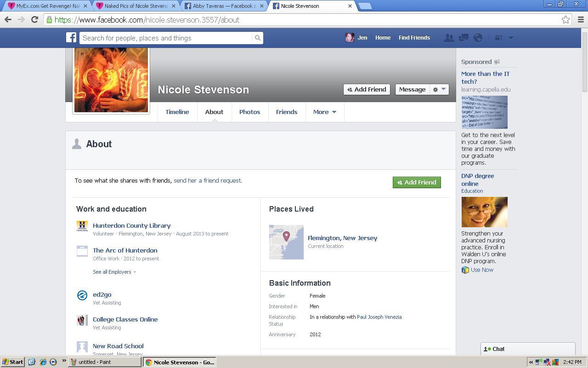Click the Facebook logo icon

coord(71,38)
